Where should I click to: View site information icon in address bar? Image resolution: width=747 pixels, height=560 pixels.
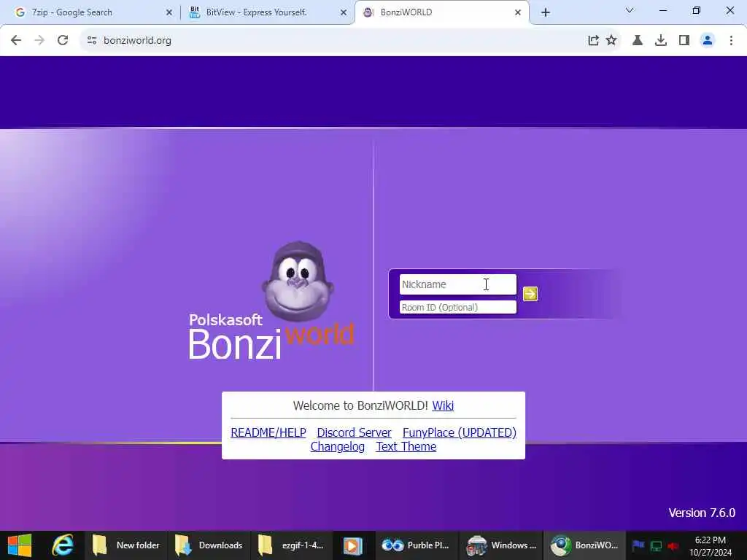[x=92, y=41]
